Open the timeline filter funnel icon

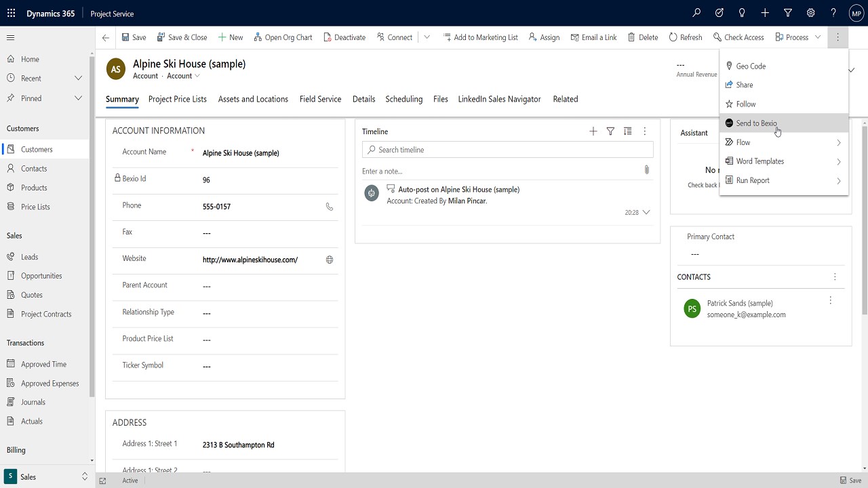610,131
